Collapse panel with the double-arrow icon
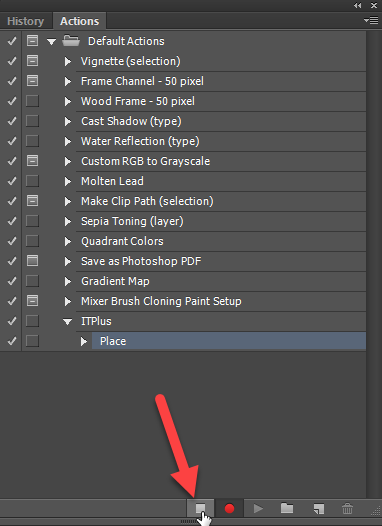Screen dimensions: 382x526 pos(358,5)
